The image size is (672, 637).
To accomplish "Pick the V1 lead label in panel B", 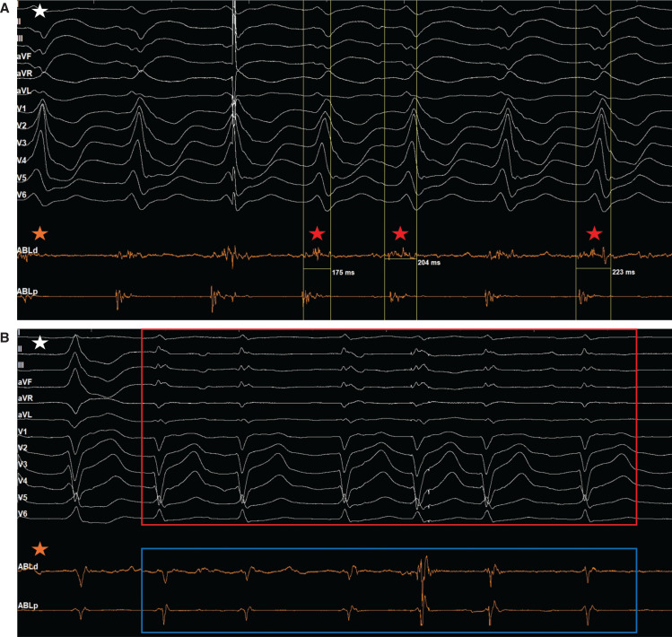I will pos(22,432).
